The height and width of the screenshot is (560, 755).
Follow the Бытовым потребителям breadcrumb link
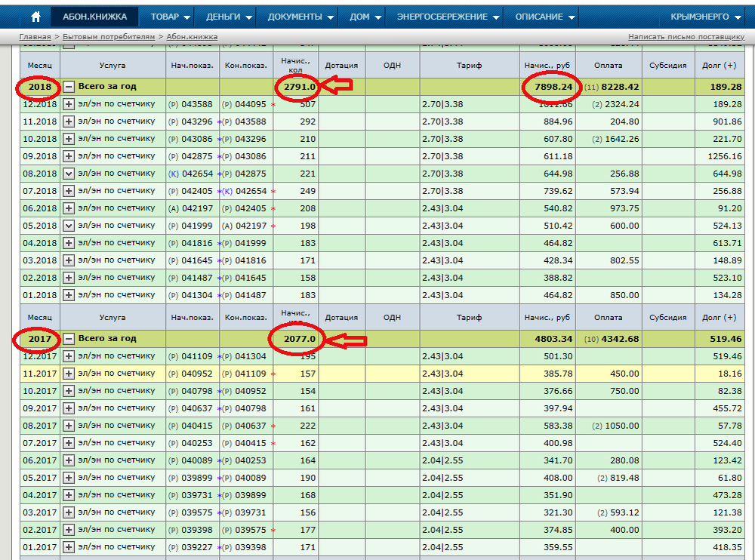(x=109, y=36)
